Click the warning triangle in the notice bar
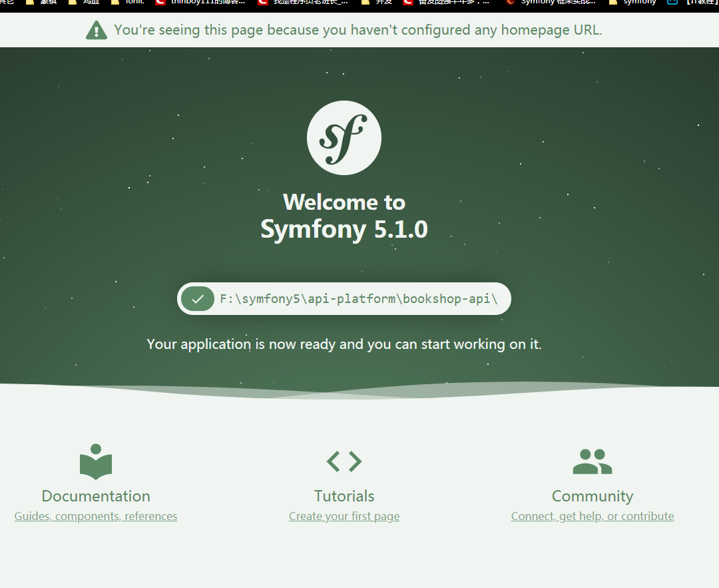The width and height of the screenshot is (719, 588). click(97, 30)
